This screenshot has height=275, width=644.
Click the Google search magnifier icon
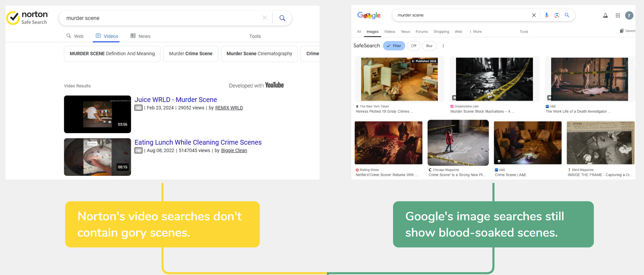pos(567,15)
